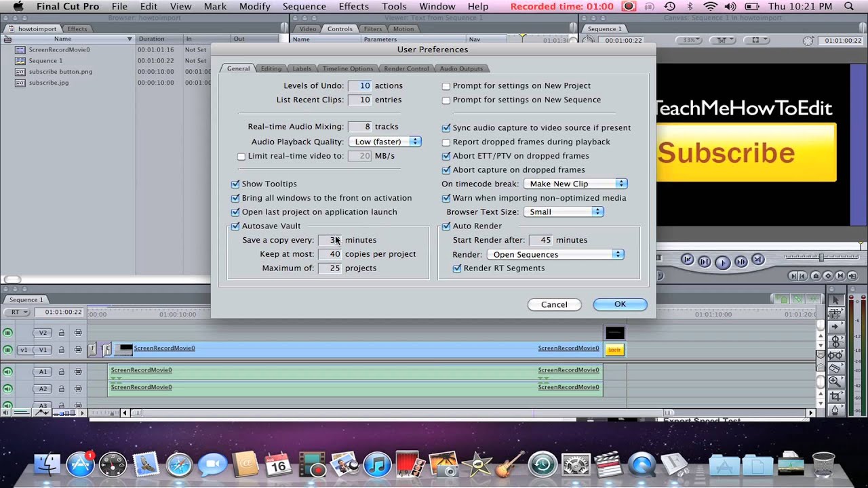Image resolution: width=868 pixels, height=488 pixels.
Task: Click Play Around Current Frame in Canvas
Action: click(x=741, y=262)
